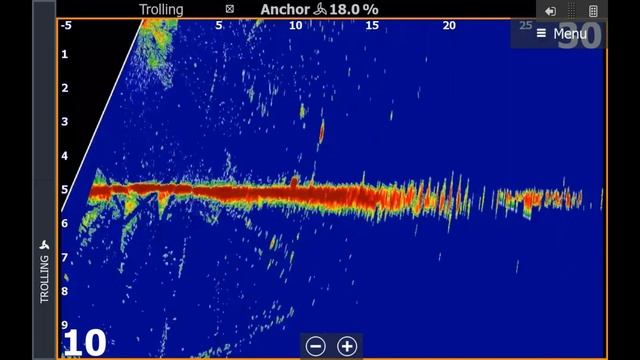
Task: Click the -5 range scale label
Action: 66,25
